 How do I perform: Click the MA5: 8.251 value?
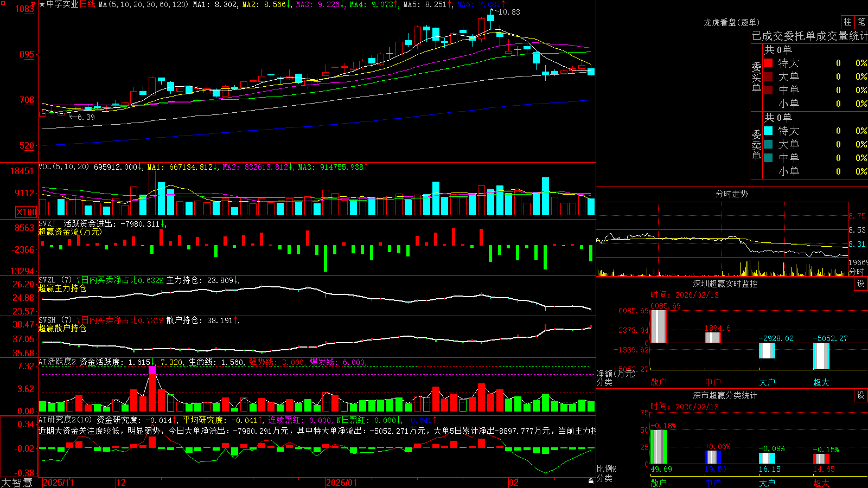click(x=425, y=4)
